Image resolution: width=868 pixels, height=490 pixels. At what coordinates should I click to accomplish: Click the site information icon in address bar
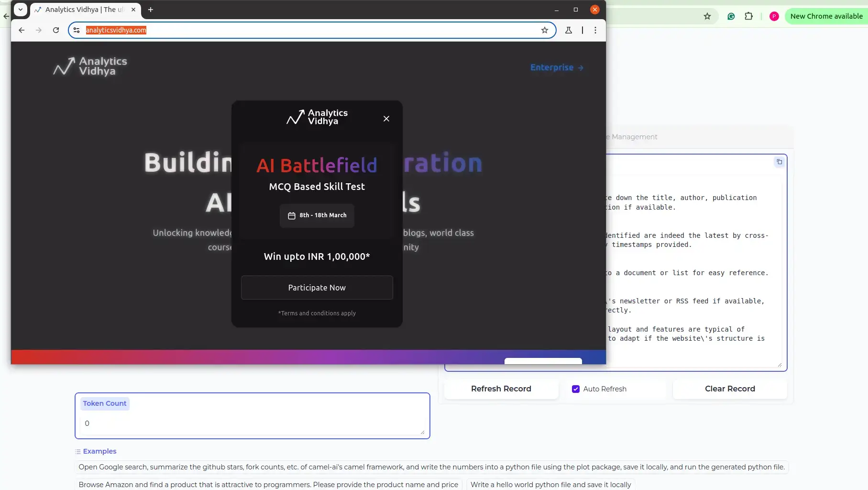(x=77, y=30)
